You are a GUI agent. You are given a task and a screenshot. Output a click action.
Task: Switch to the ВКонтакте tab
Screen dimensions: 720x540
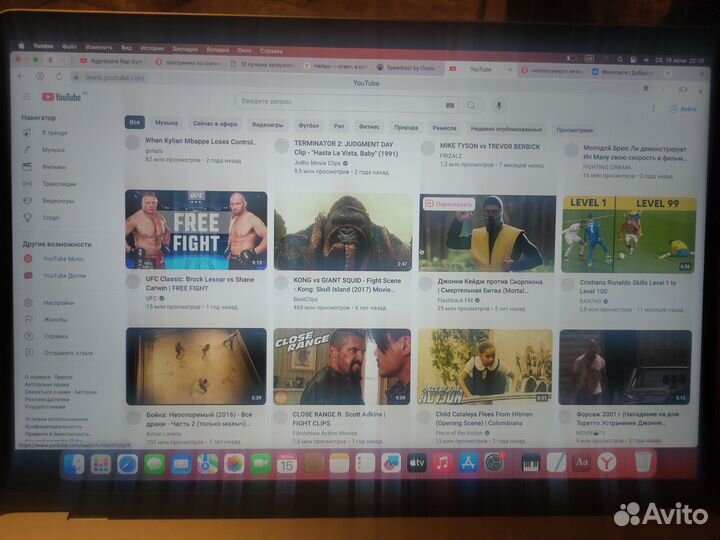pos(624,72)
